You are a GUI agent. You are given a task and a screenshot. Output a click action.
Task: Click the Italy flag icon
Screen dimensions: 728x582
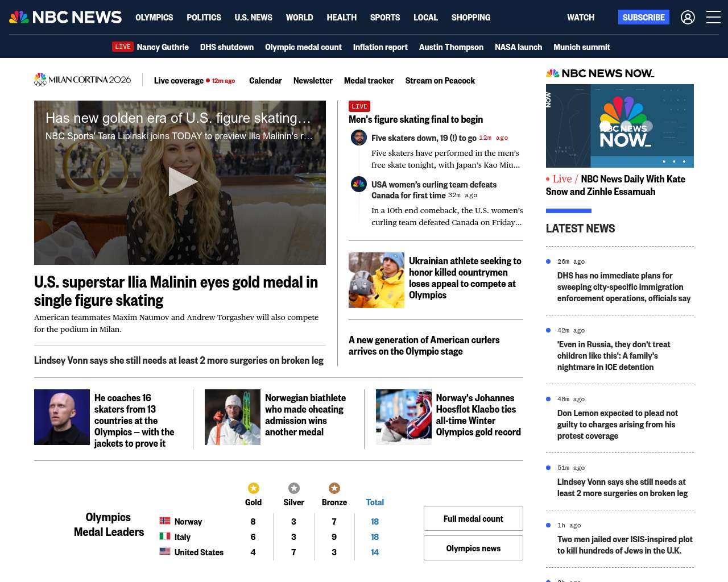[x=165, y=536]
